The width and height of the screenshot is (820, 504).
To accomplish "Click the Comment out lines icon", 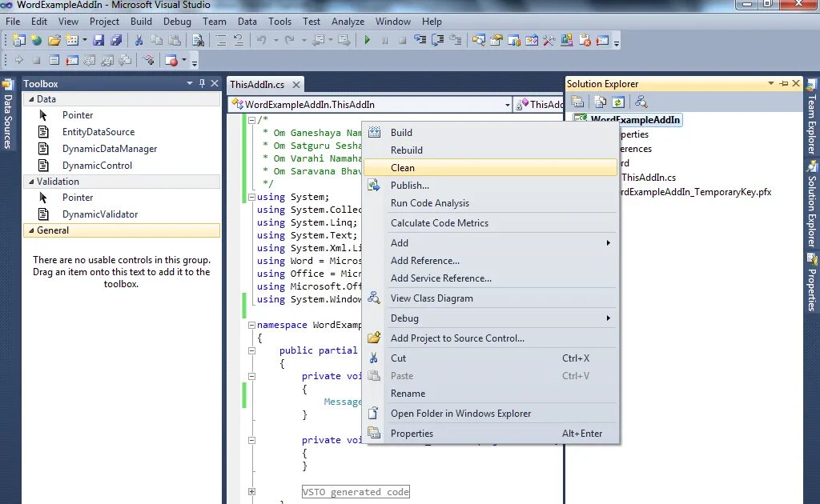I will [221, 40].
